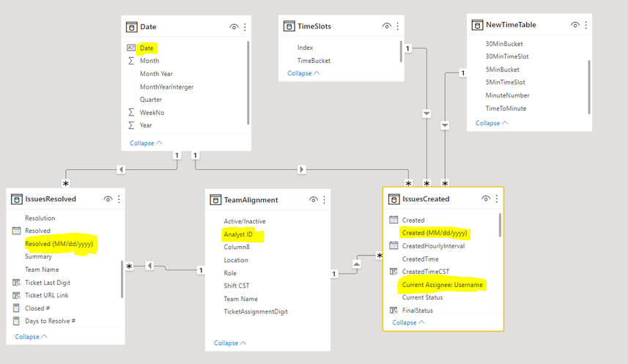This screenshot has width=628, height=364.
Task: Click the Date table header icon
Action: 131,27
